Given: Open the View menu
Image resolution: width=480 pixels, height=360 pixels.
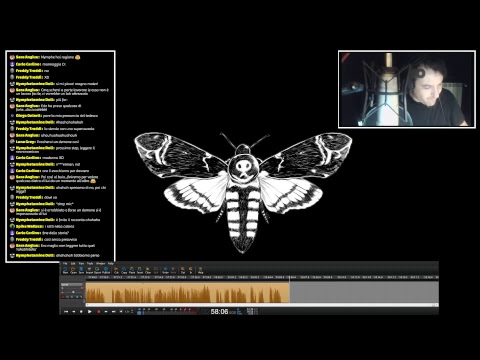Looking at the screenshot, I should (81, 263).
